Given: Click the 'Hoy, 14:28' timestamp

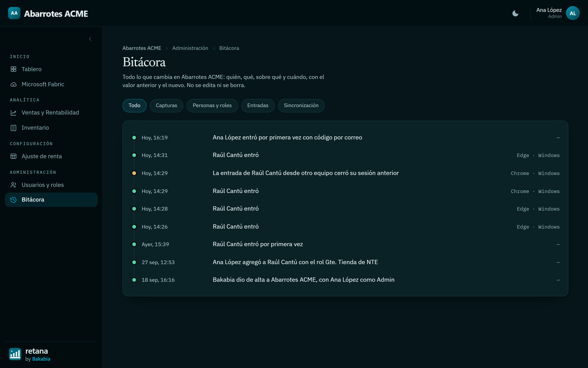Looking at the screenshot, I should [x=155, y=209].
